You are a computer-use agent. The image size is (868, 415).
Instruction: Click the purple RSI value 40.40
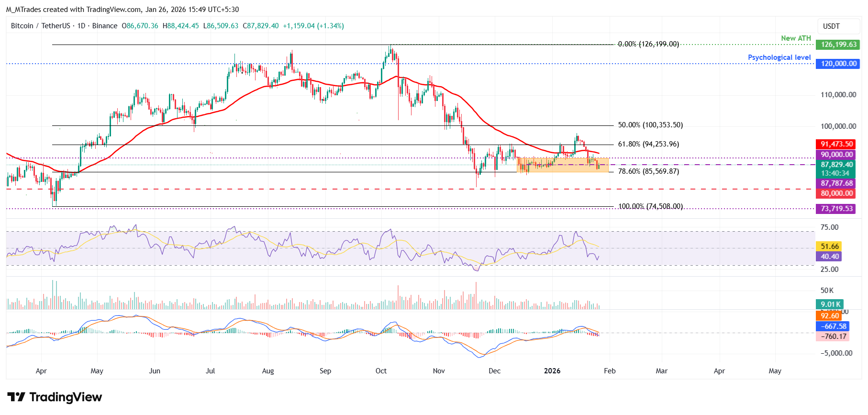coord(829,257)
